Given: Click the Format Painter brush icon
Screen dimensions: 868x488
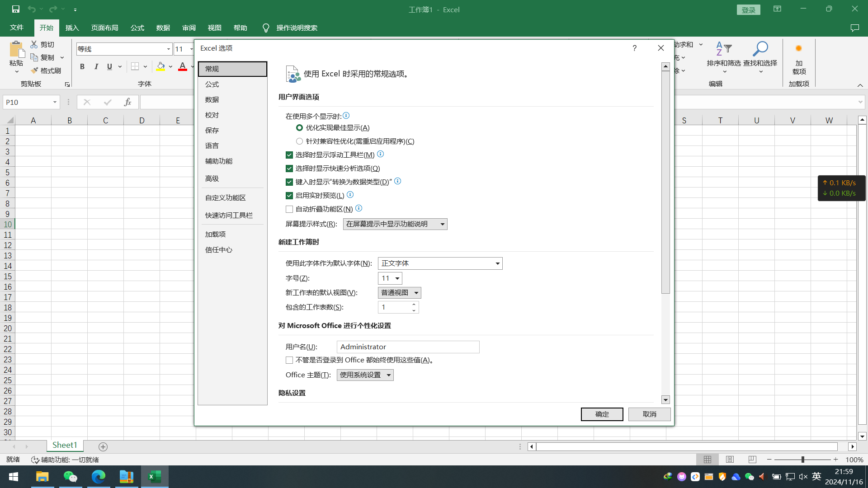Looking at the screenshot, I should 34,70.
